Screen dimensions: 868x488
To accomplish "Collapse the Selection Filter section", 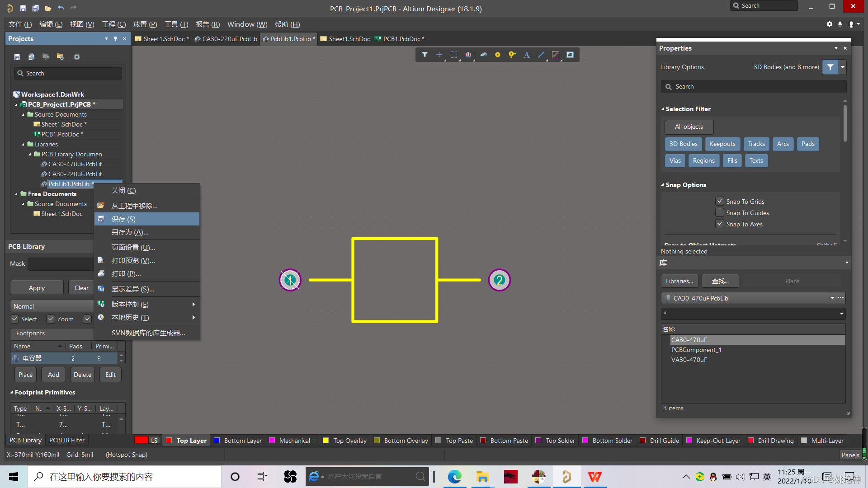I will (x=663, y=109).
